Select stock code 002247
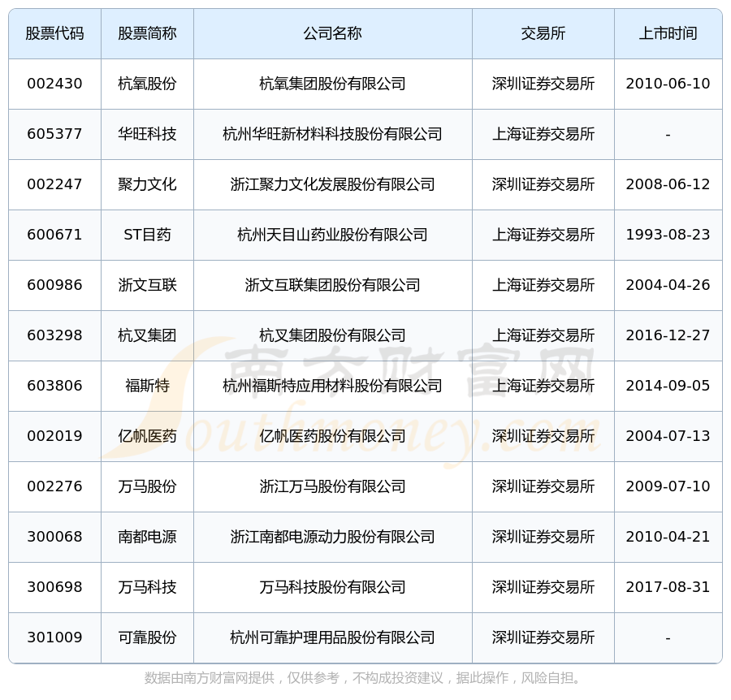731x700 pixels. click(x=54, y=184)
